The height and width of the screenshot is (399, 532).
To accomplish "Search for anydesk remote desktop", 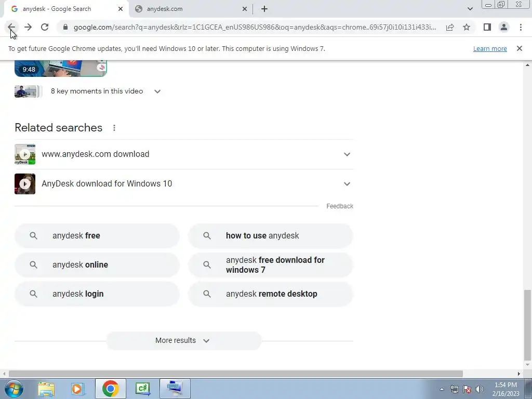I will point(271,294).
